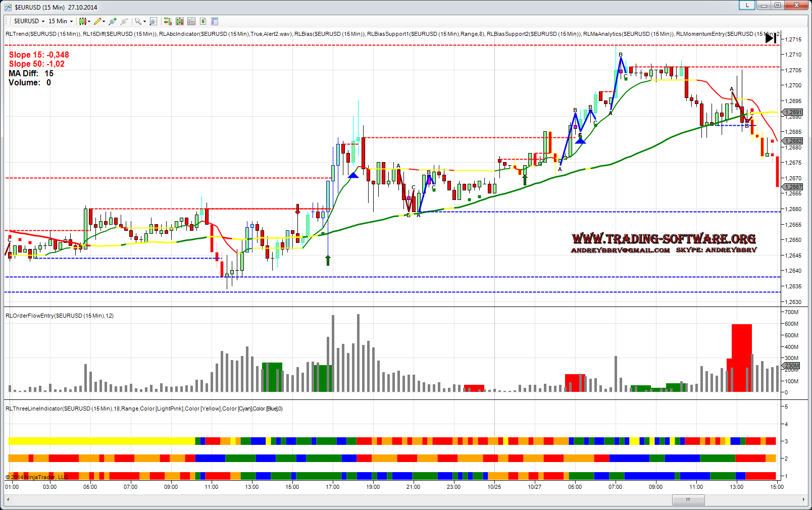The width and height of the screenshot is (812, 510).
Task: Expand the cursor type dropdown arrow
Action: point(144,21)
